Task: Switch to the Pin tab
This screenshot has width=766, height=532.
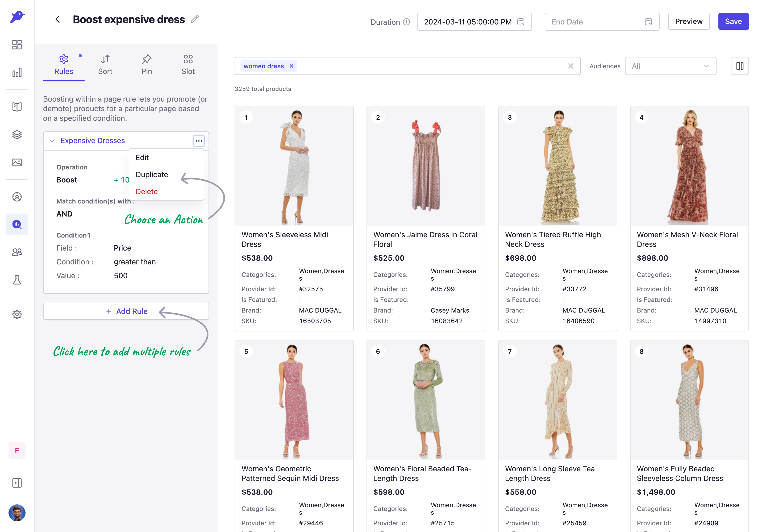Action: pyautogui.click(x=147, y=65)
